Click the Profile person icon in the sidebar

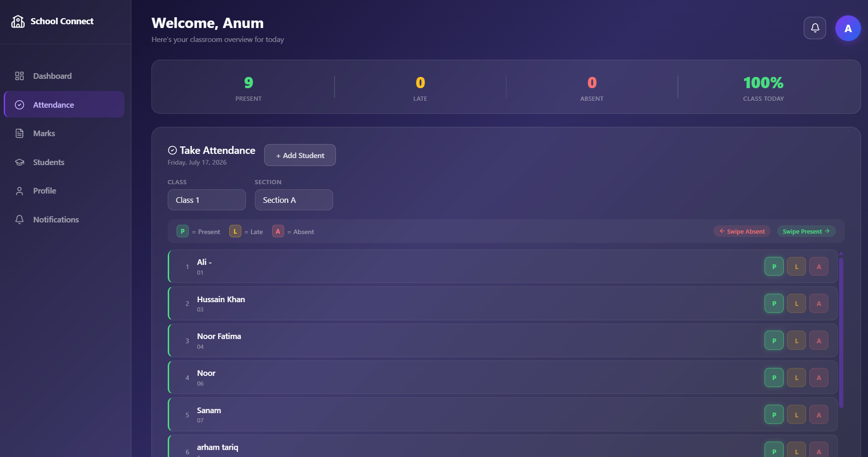pyautogui.click(x=20, y=191)
